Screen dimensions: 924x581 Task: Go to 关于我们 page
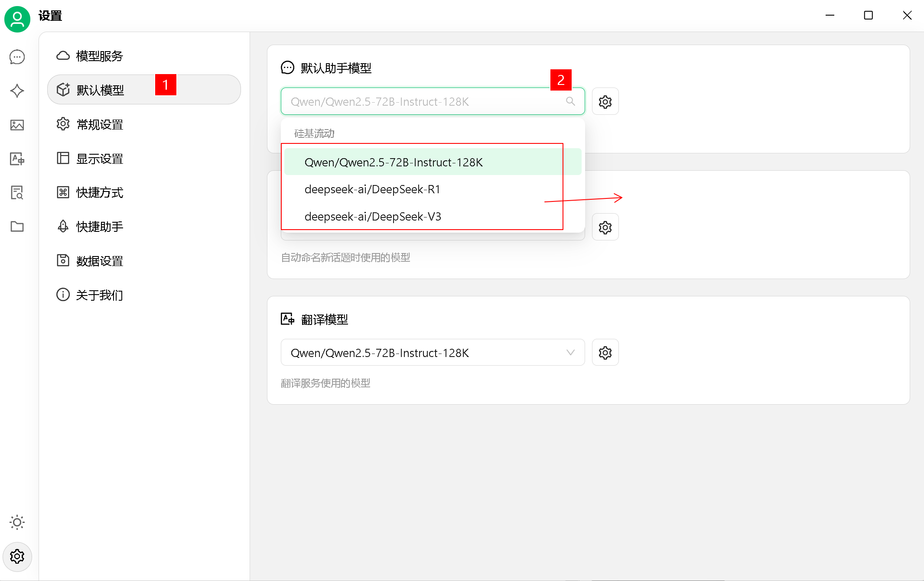[100, 295]
